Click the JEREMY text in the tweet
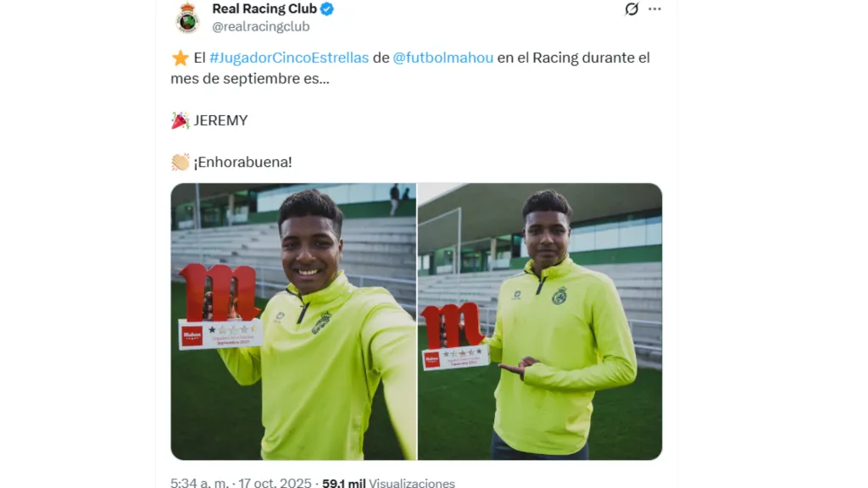This screenshot has width=868, height=488. [221, 120]
